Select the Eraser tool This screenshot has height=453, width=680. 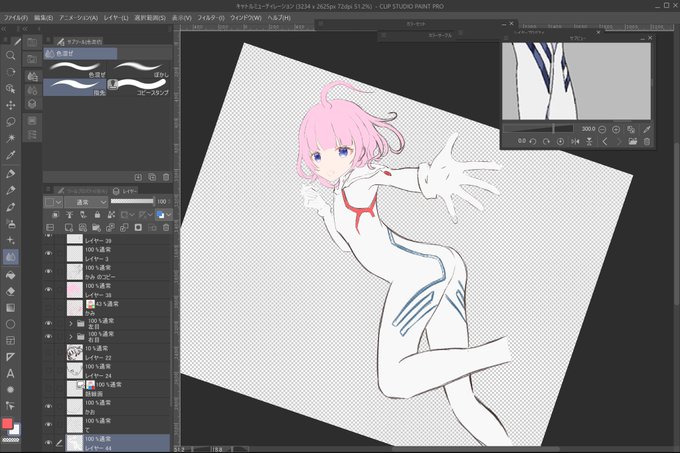(x=10, y=291)
